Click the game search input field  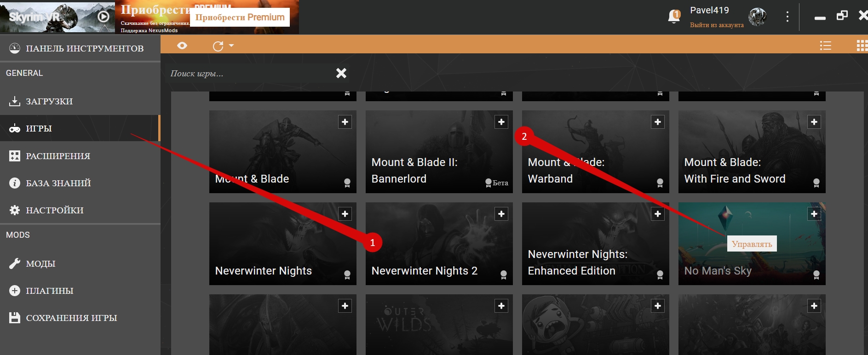tap(251, 74)
